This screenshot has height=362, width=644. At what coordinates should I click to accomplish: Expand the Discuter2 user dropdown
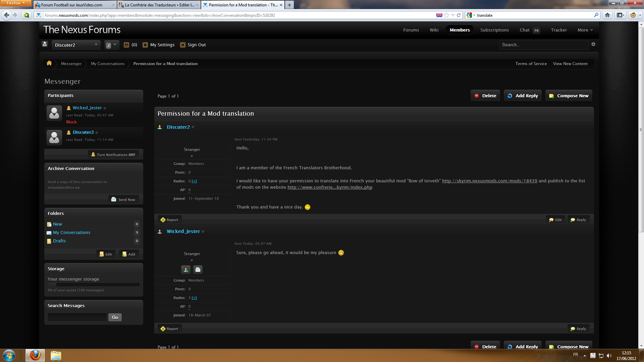[76, 45]
